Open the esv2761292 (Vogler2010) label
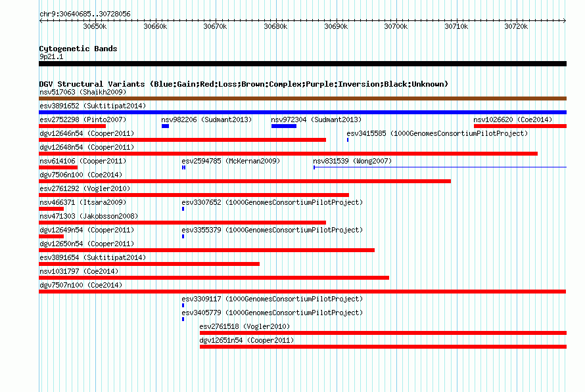 click(x=85, y=188)
